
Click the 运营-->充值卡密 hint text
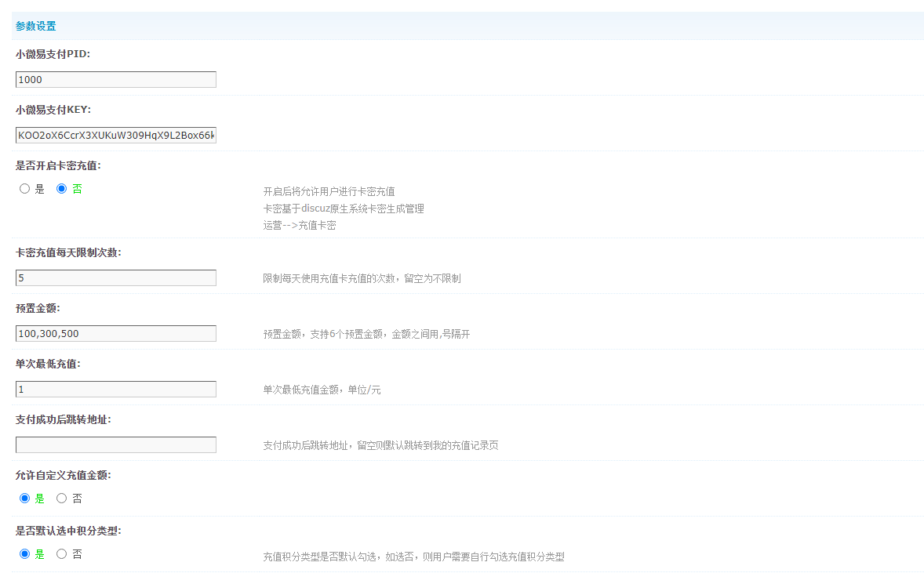[x=300, y=226]
